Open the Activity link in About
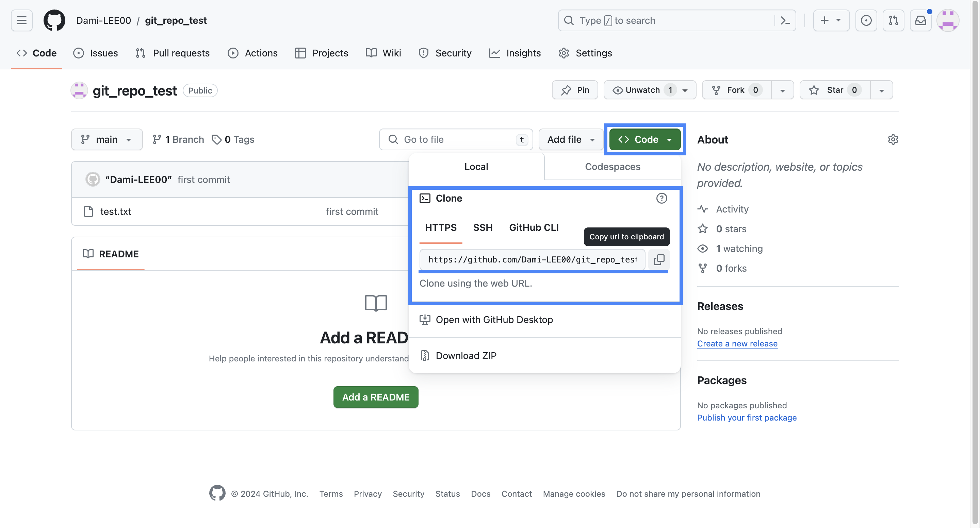 (732, 209)
